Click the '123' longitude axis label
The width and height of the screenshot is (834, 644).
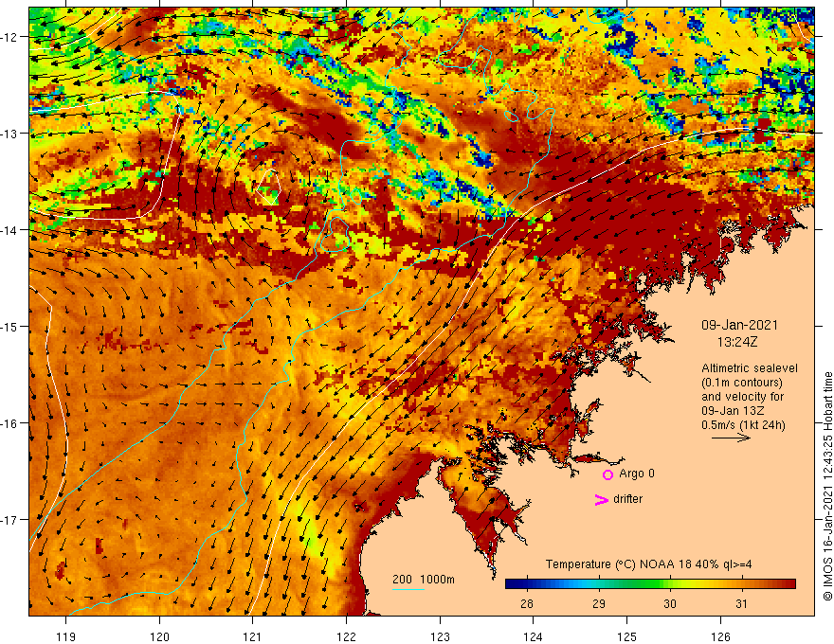[x=440, y=636]
